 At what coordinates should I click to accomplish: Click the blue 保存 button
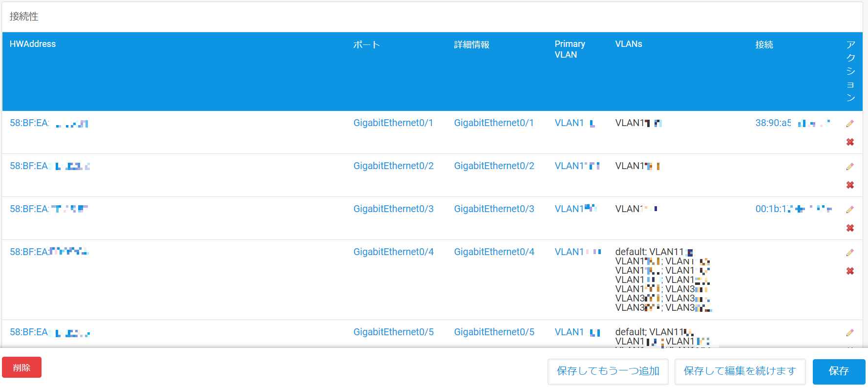839,371
